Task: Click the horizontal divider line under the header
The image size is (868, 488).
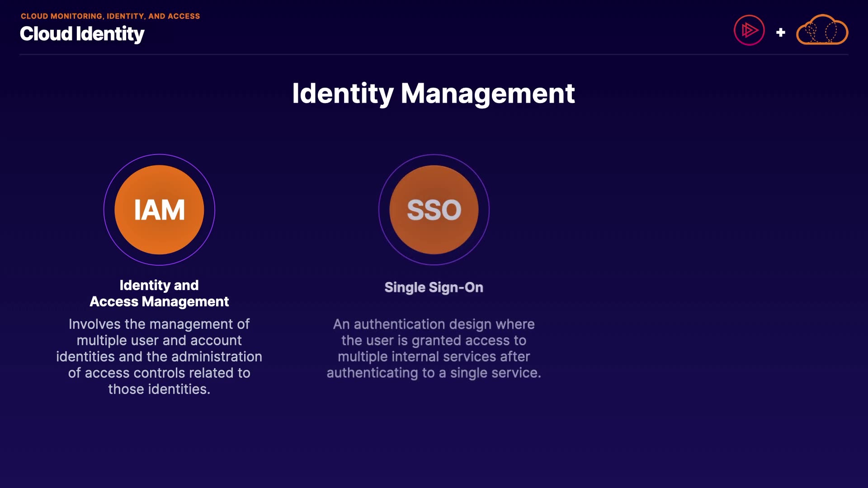Action: (434, 54)
